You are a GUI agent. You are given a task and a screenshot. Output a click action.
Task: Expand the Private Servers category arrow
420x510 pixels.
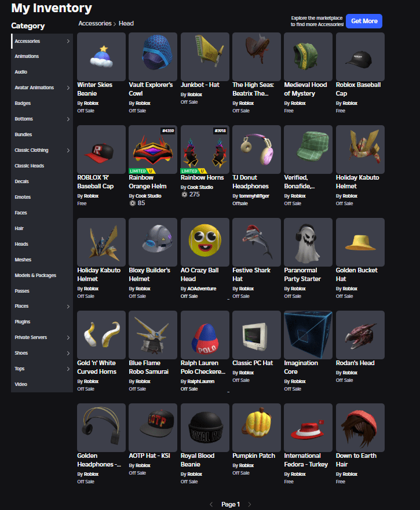tap(68, 338)
